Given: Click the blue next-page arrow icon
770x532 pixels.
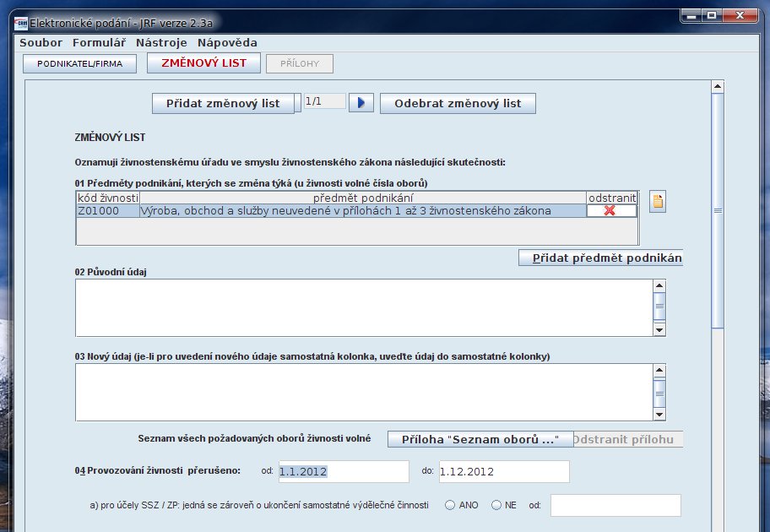Looking at the screenshot, I should 361,103.
